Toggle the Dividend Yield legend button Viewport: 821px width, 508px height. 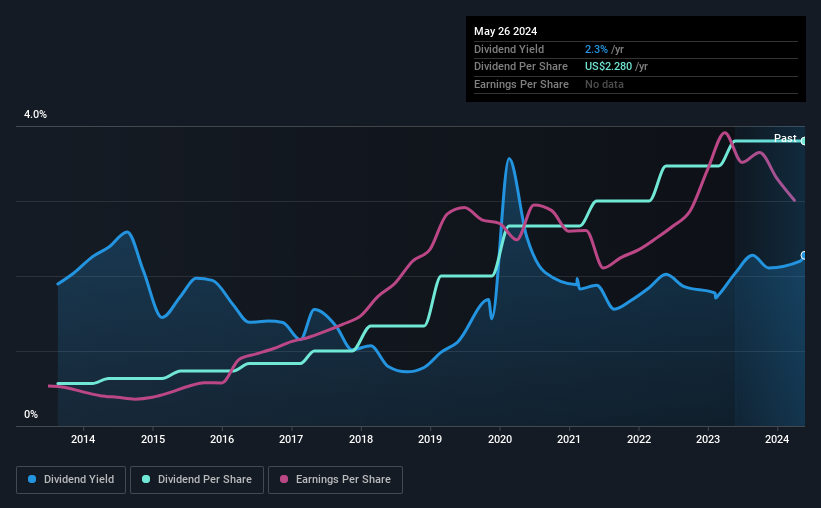tap(71, 480)
